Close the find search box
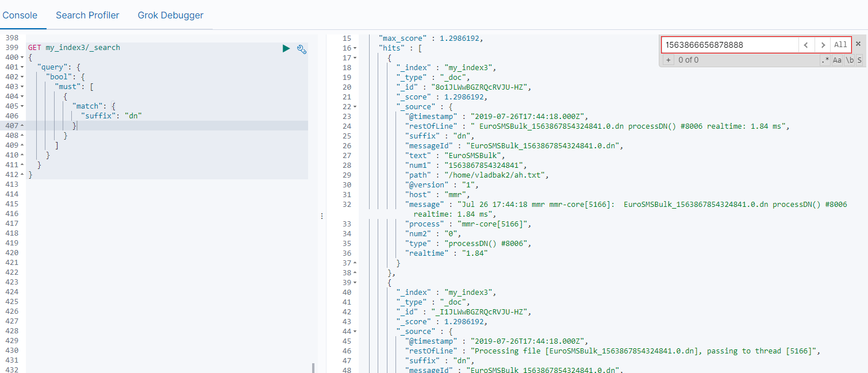Image resolution: width=868 pixels, height=373 pixels. [x=858, y=44]
